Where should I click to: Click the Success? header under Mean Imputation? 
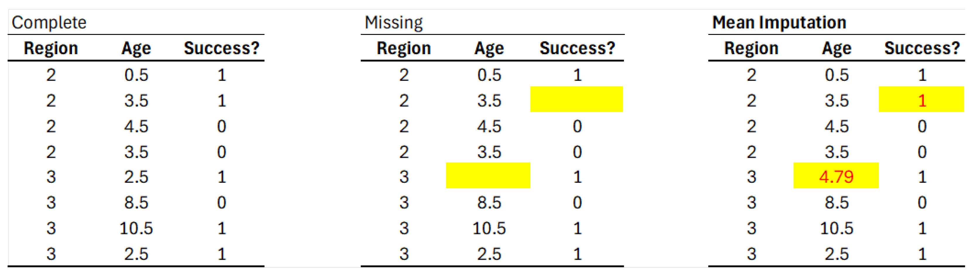tap(922, 48)
